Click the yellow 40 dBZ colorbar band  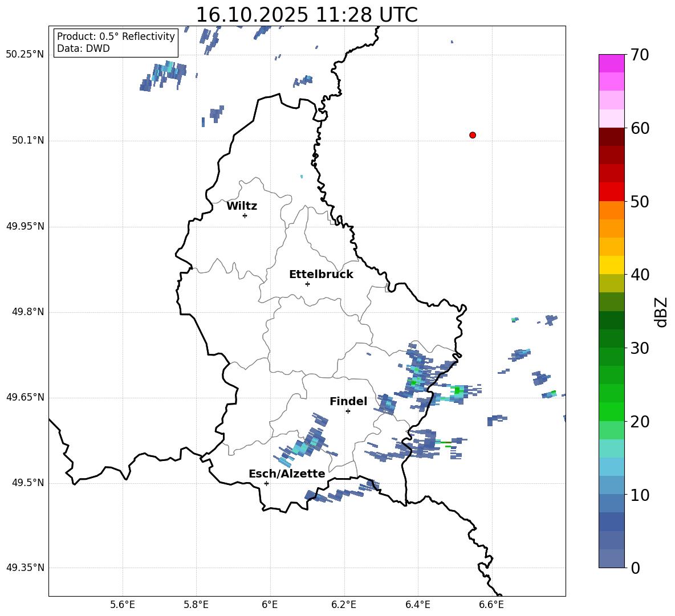tap(611, 265)
